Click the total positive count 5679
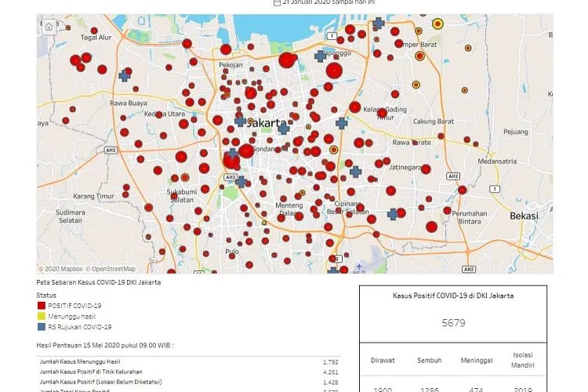588x392 pixels. 453,323
